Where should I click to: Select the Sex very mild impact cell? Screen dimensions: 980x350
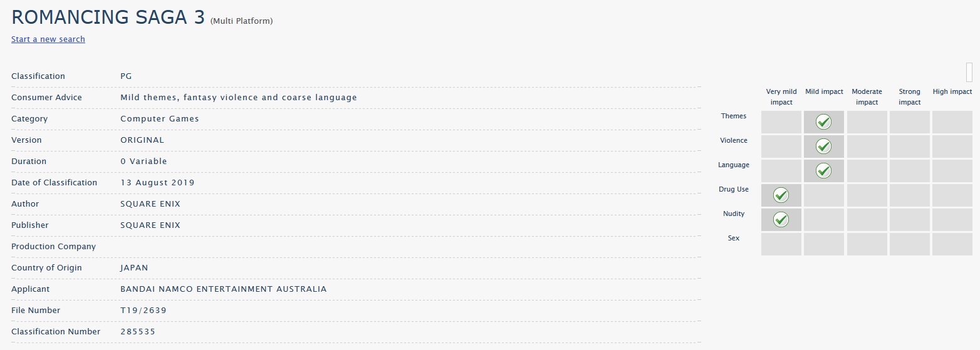pyautogui.click(x=781, y=244)
